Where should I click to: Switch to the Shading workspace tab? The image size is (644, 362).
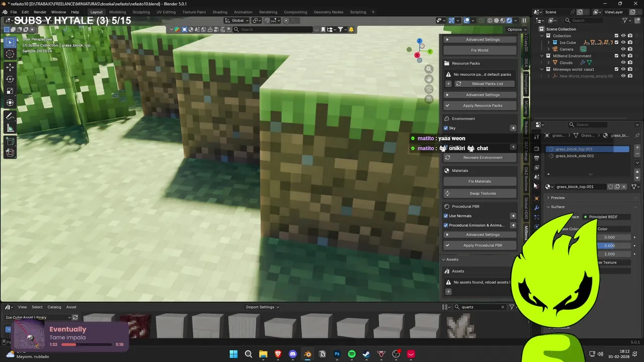(x=220, y=12)
